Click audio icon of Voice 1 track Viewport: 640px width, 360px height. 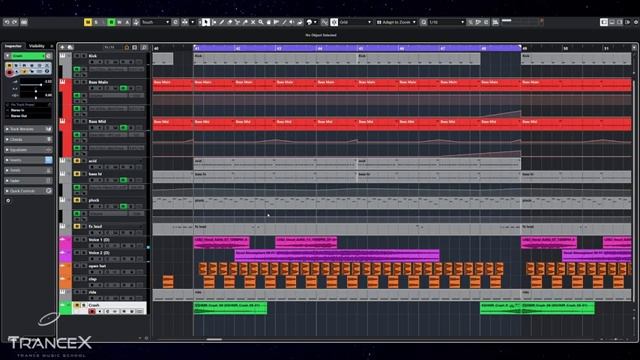(62, 239)
